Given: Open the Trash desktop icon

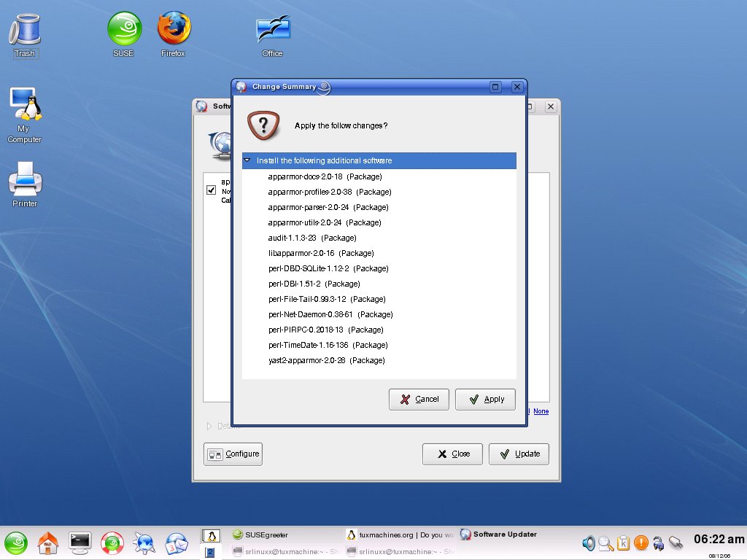Looking at the screenshot, I should (25, 35).
